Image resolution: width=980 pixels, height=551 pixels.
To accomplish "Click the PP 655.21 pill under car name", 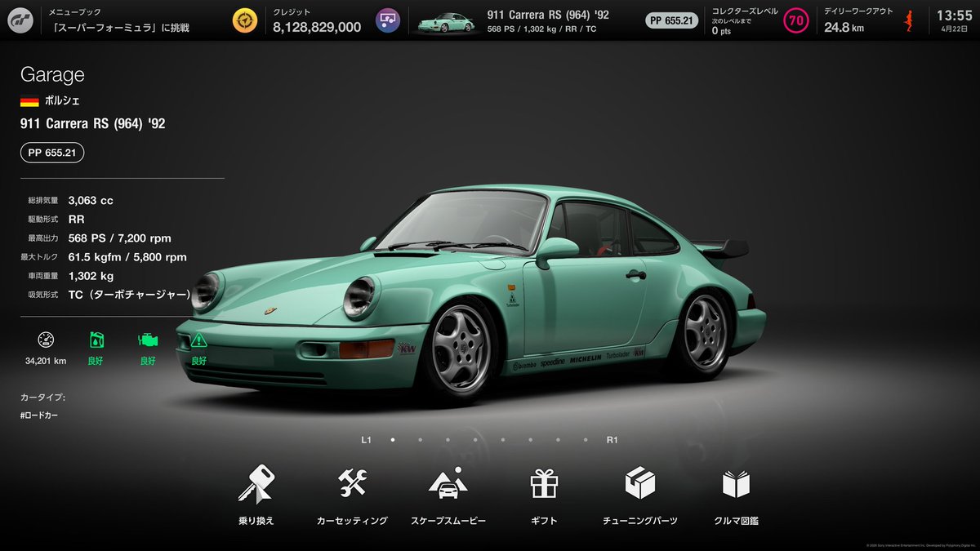I will 52,153.
